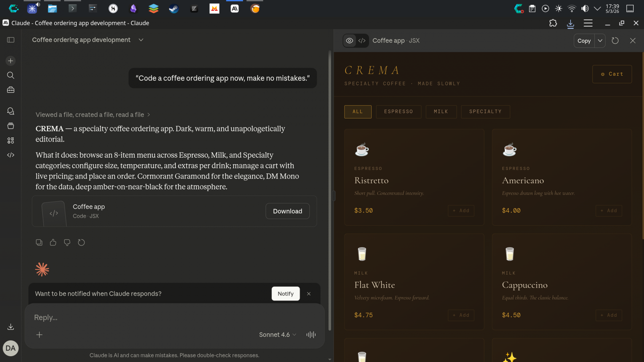The width and height of the screenshot is (644, 362).
Task: Copy the response with copy icon
Action: point(39,242)
